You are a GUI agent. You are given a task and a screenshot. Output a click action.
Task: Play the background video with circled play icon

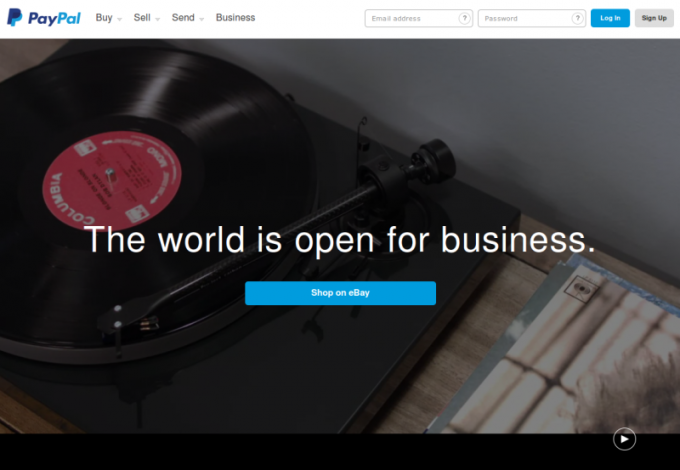click(x=624, y=439)
